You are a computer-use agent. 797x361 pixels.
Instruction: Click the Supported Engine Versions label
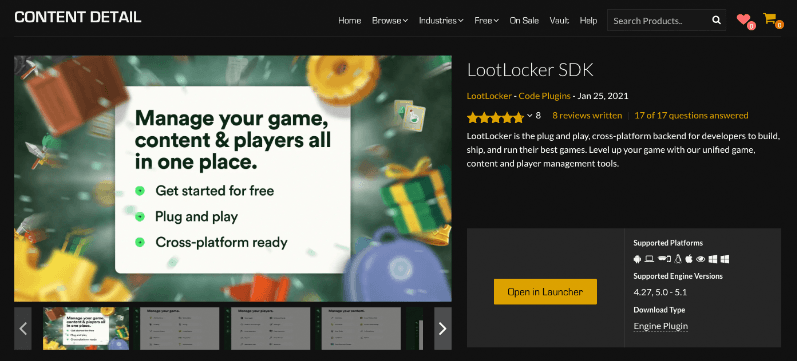click(678, 276)
